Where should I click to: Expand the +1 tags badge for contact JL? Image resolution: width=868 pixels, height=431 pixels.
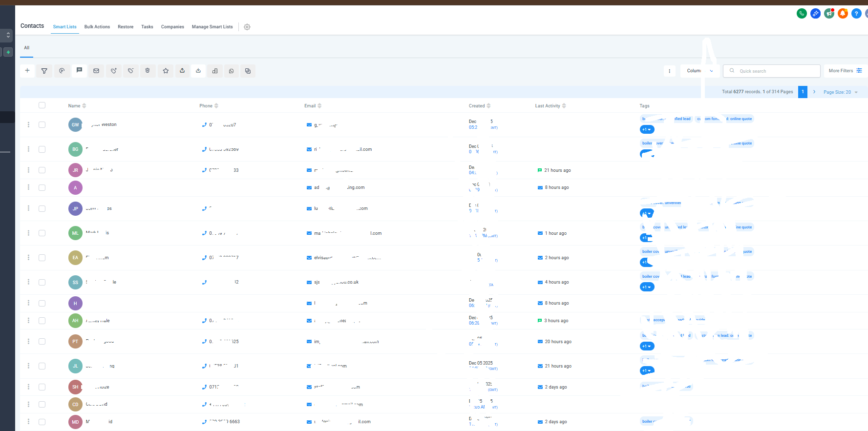tap(647, 370)
